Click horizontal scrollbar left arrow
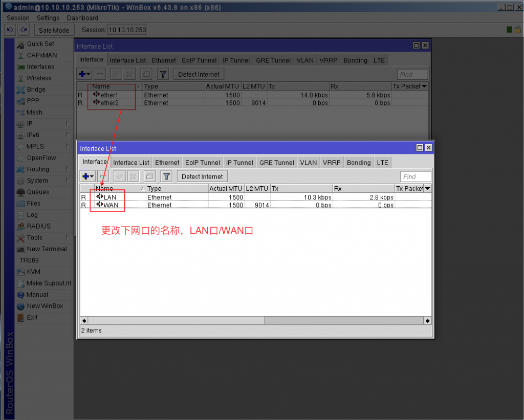The image size is (524, 420). tap(84, 321)
